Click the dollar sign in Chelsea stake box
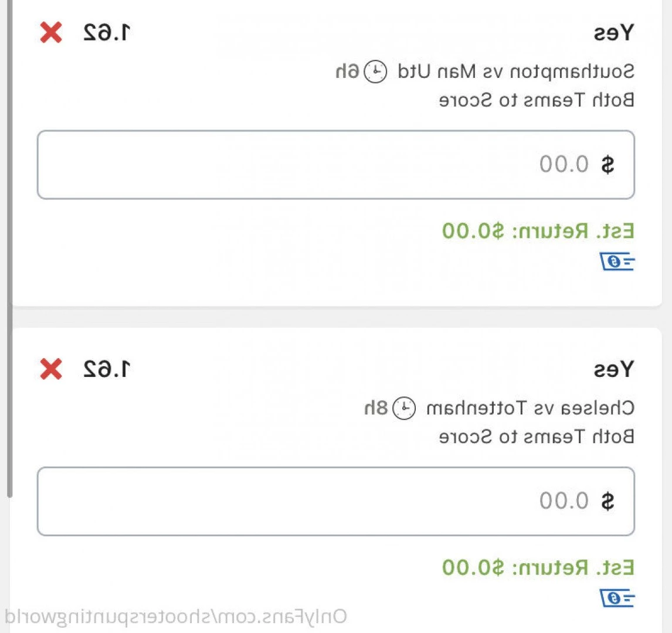This screenshot has height=633, width=672. click(607, 502)
